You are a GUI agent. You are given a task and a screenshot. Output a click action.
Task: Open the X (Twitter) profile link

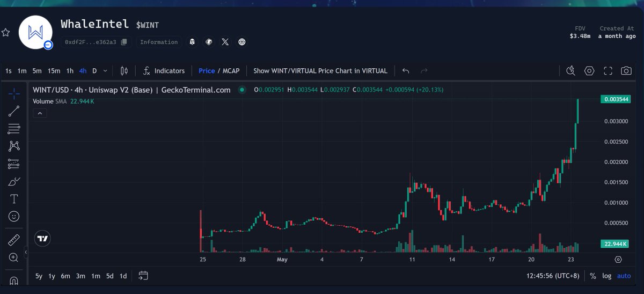[x=225, y=42]
